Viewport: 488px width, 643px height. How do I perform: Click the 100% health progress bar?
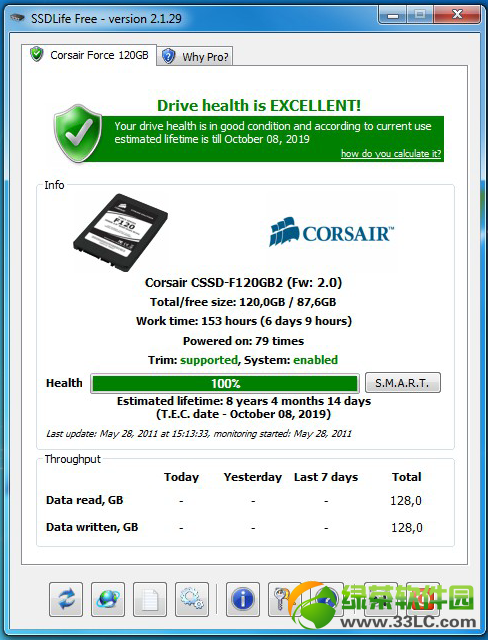[x=225, y=383]
